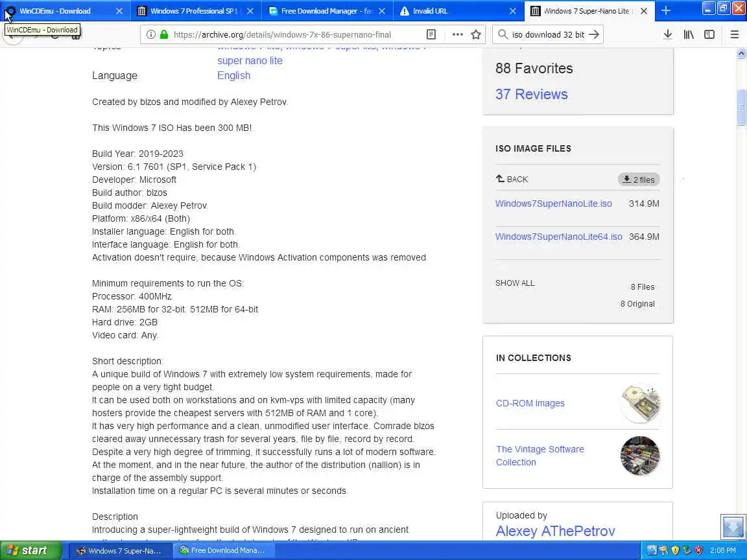Click the Free Download Manager floating drop box
Image resolution: width=747 pixels, height=560 pixels.
pyautogui.click(x=733, y=526)
